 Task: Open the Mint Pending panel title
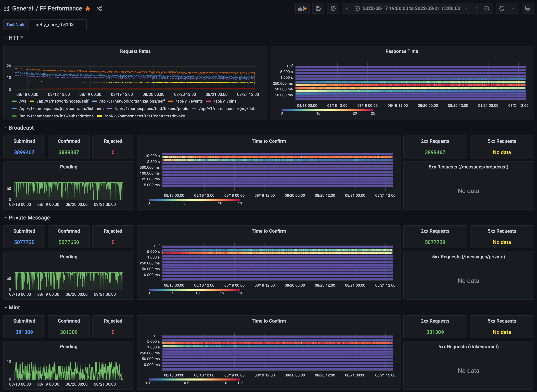pyautogui.click(x=69, y=347)
